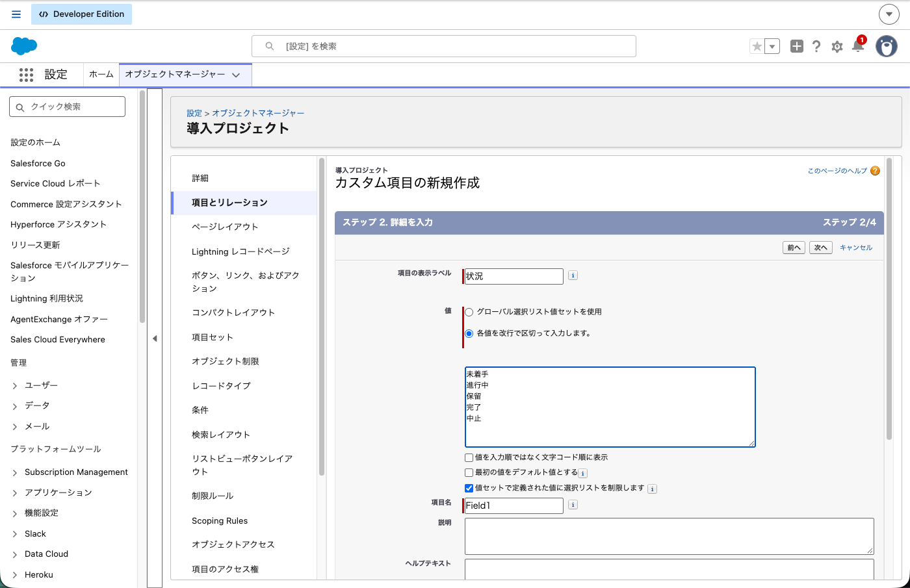Switch to the ホーム tab

pyautogui.click(x=101, y=74)
